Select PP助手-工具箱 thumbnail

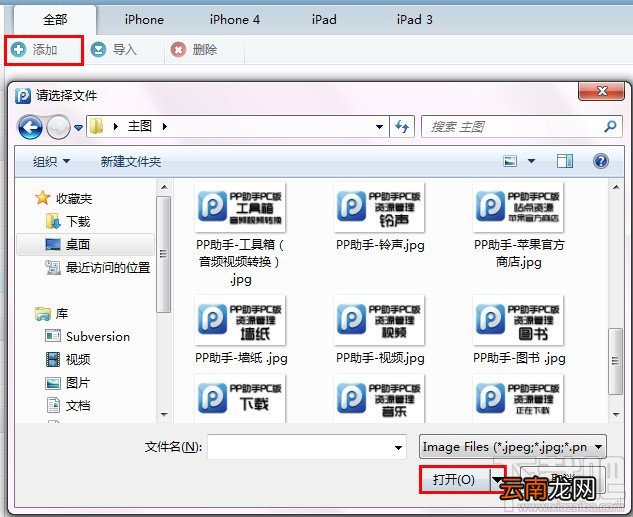click(240, 207)
